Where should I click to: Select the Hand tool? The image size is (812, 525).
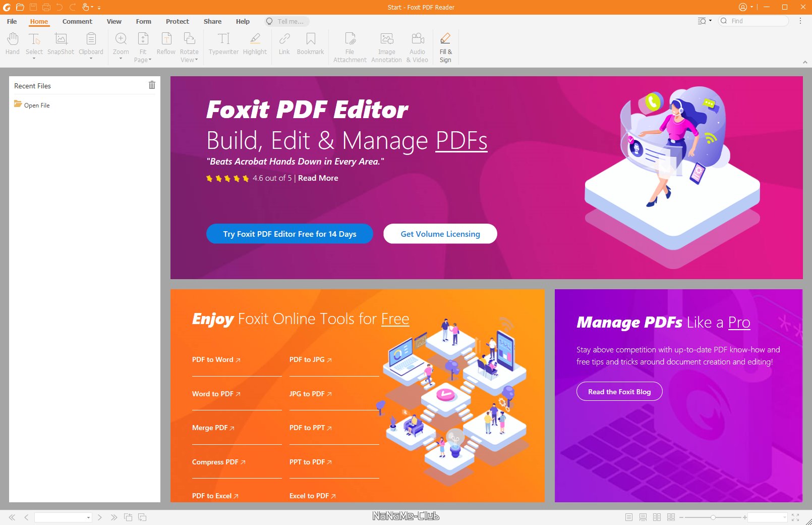(x=13, y=43)
